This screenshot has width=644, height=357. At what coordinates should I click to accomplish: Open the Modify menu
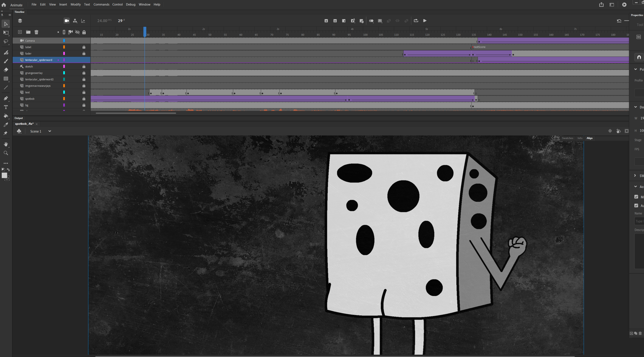point(76,4)
